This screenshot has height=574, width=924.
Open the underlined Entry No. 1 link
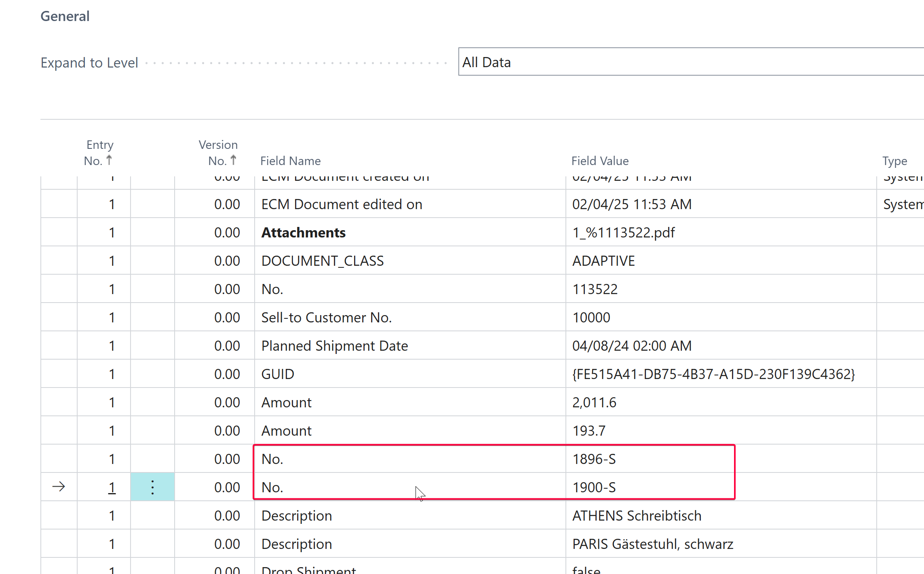[x=112, y=487]
